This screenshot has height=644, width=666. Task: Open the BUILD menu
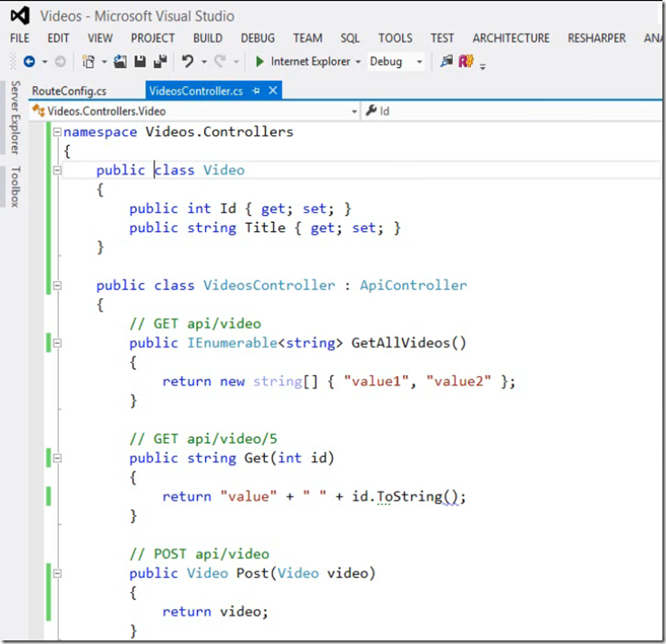[x=208, y=39]
